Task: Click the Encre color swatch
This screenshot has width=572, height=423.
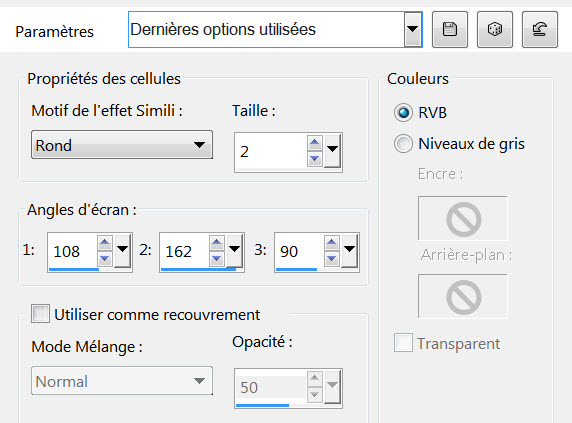Action: tap(463, 218)
